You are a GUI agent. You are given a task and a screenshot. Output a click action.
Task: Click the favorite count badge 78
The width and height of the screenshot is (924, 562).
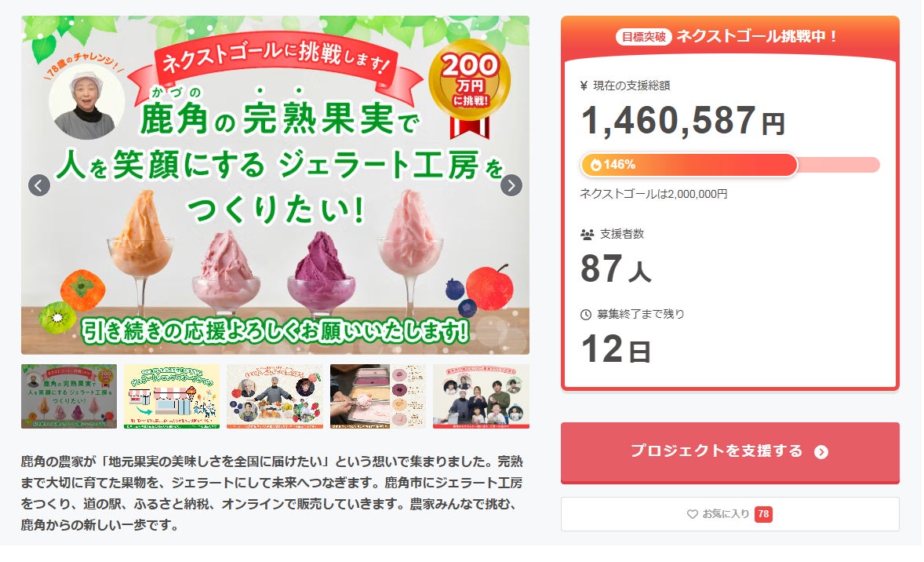(763, 514)
